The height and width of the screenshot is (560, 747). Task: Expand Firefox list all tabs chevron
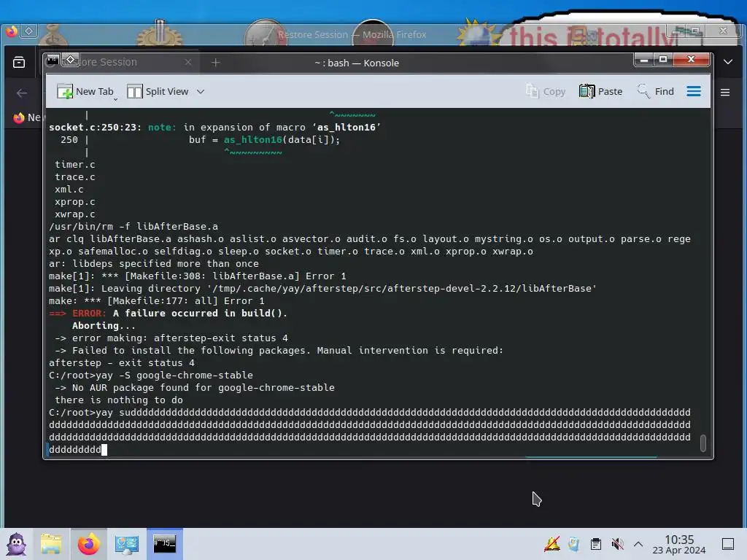point(728,62)
